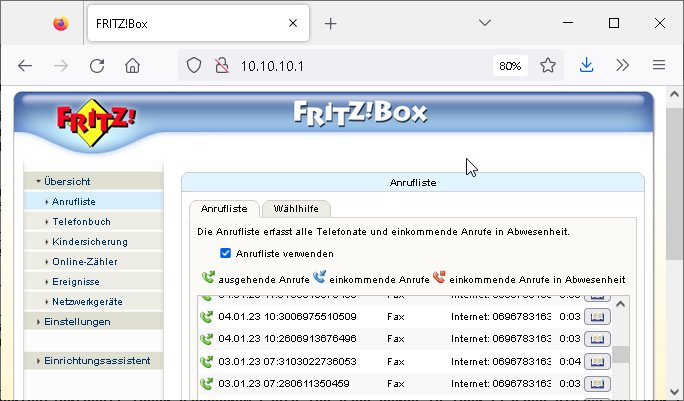Add 04.01.23 10:26 call to phonebook
684x401 pixels.
tap(597, 339)
